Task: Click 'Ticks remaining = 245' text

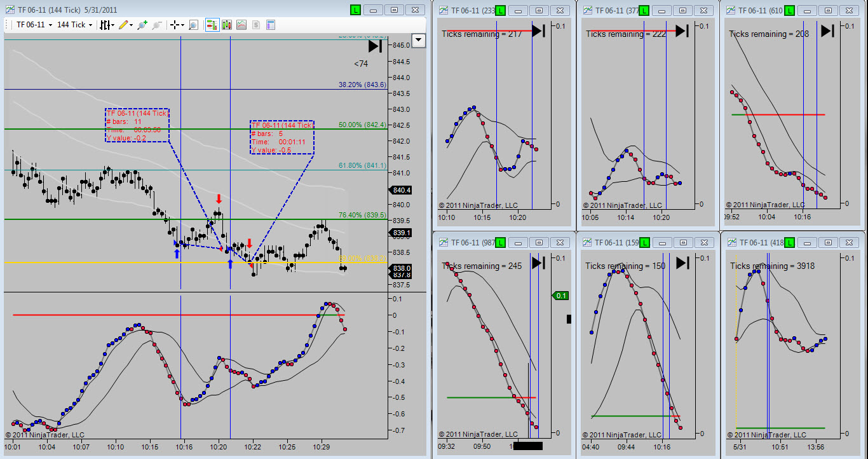Action: tap(482, 266)
